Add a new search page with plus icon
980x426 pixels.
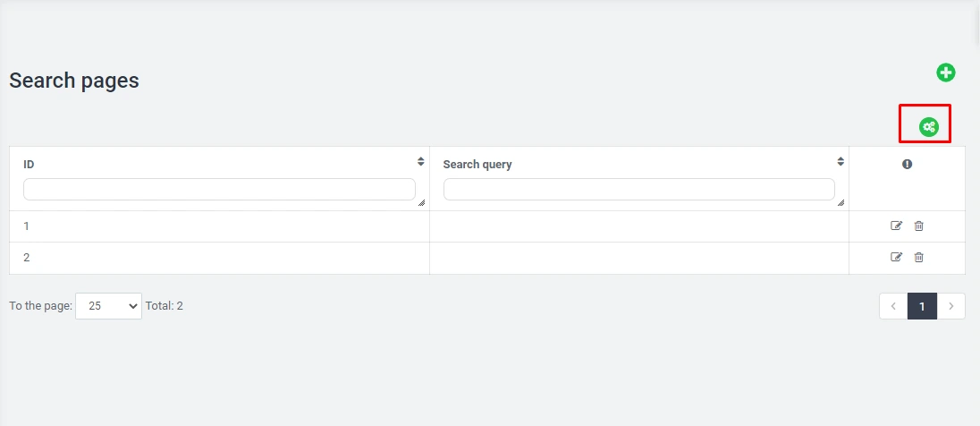click(946, 73)
